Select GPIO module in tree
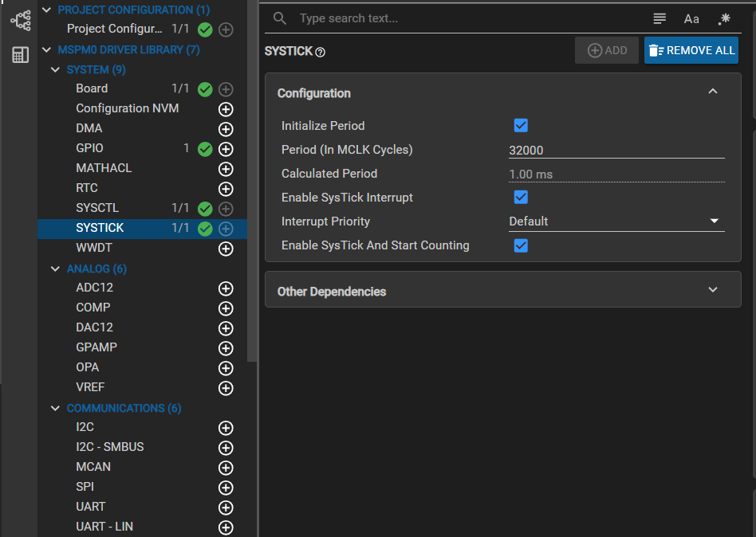756x537 pixels. click(89, 148)
